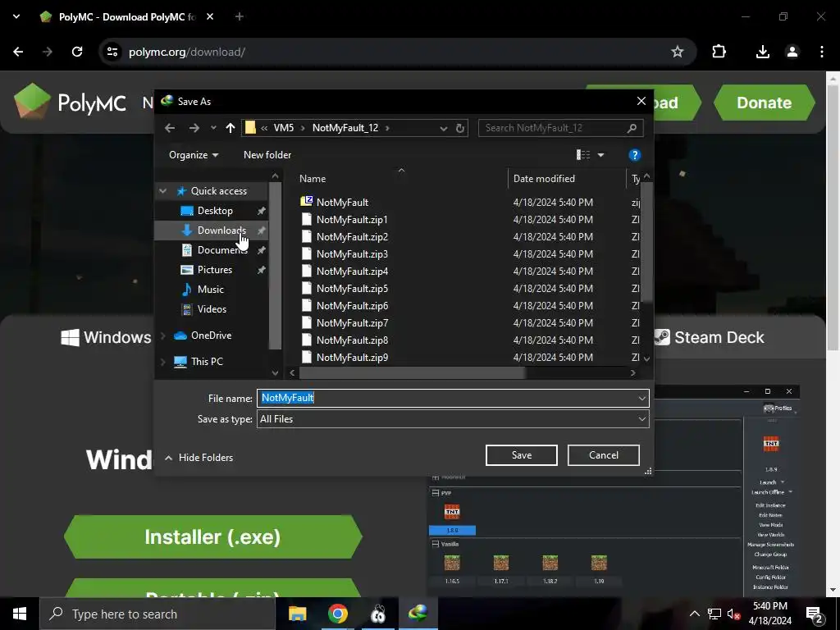
Task: Open the view options dropdown arrow
Action: pyautogui.click(x=600, y=155)
